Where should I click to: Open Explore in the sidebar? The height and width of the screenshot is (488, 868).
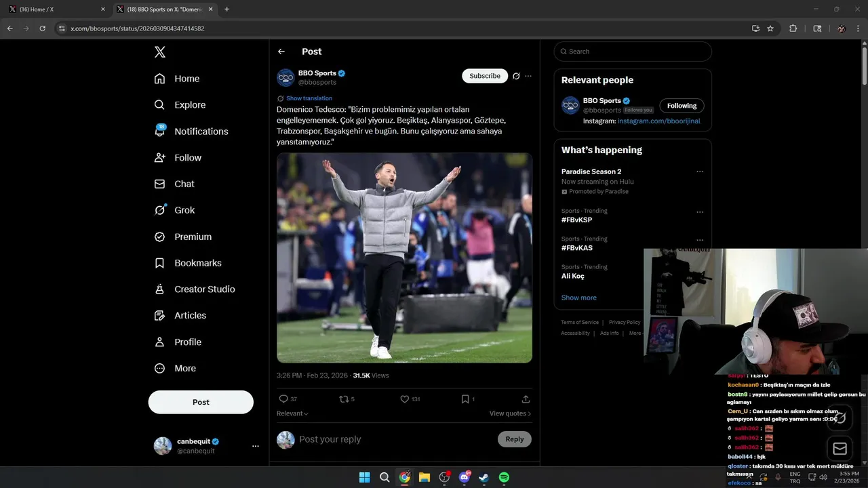[x=180, y=105]
